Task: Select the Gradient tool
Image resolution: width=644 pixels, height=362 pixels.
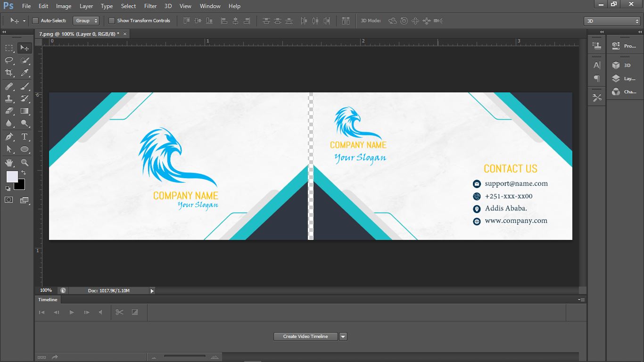Action: [25, 111]
